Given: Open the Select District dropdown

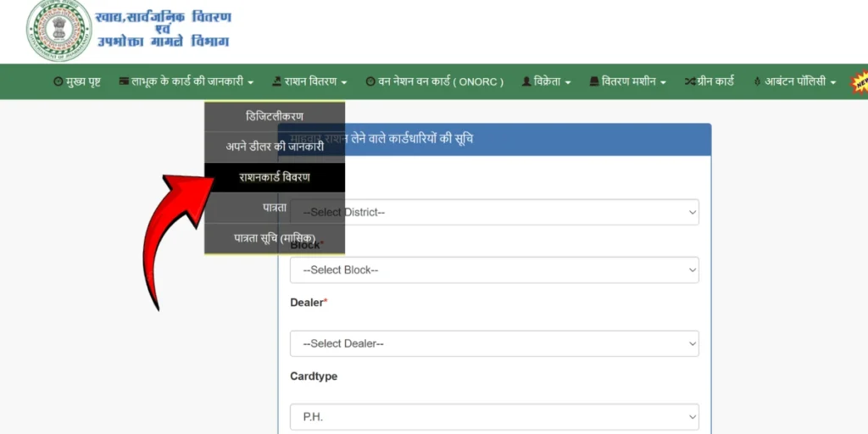Looking at the screenshot, I should (494, 212).
